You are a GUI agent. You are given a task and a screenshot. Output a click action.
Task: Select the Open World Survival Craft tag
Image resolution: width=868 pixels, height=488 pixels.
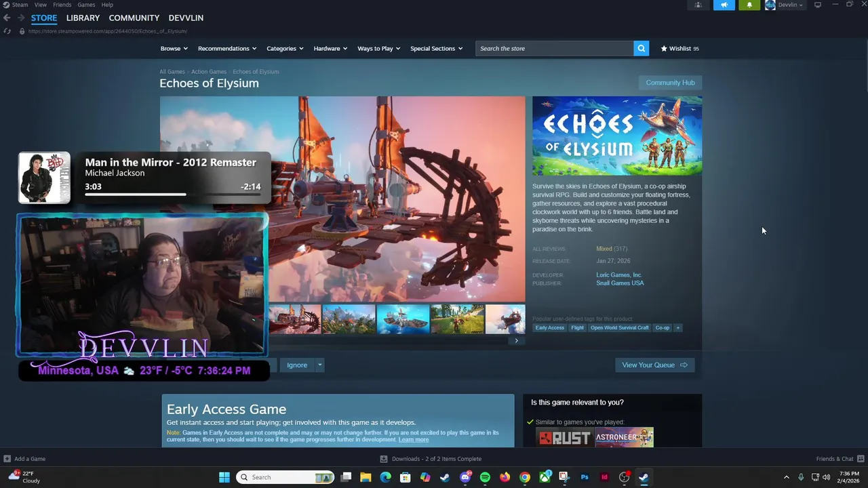[620, 328]
